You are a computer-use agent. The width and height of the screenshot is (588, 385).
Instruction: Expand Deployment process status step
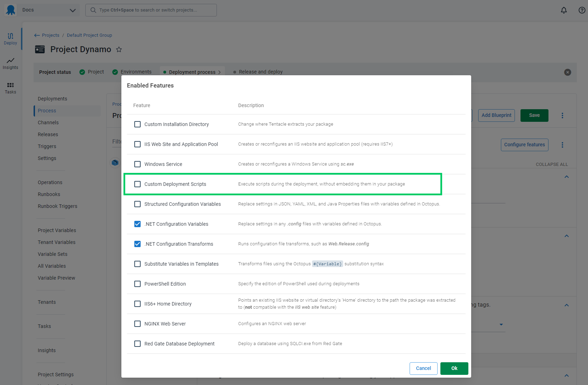point(192,72)
